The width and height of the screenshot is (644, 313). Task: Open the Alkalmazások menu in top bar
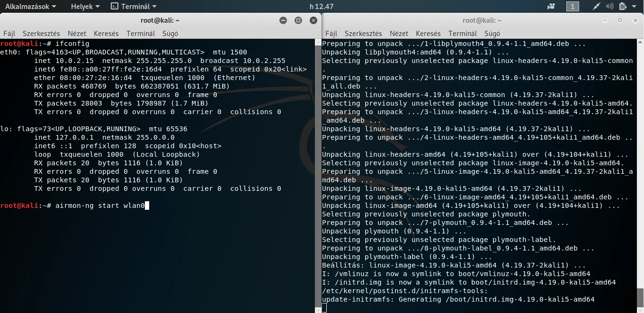pos(30,7)
